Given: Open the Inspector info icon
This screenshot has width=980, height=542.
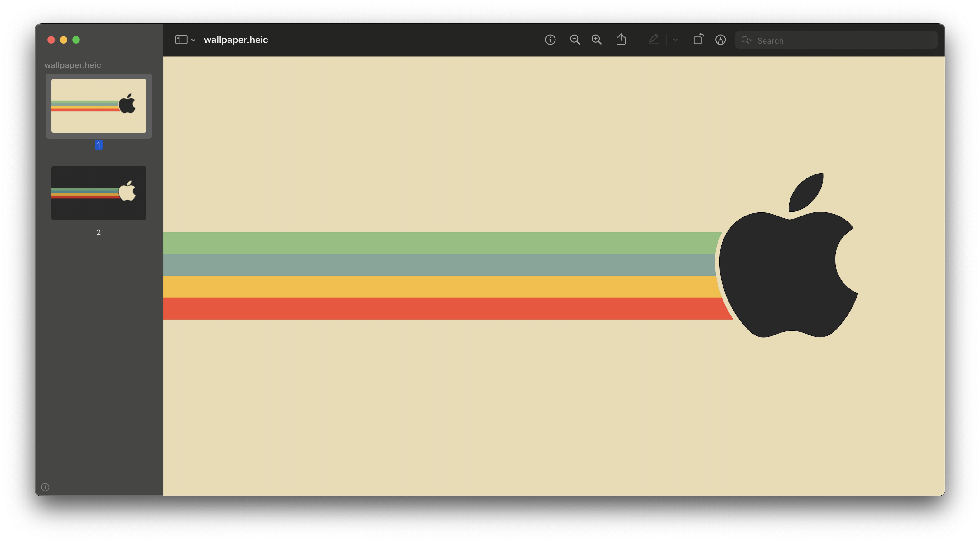Looking at the screenshot, I should point(550,40).
